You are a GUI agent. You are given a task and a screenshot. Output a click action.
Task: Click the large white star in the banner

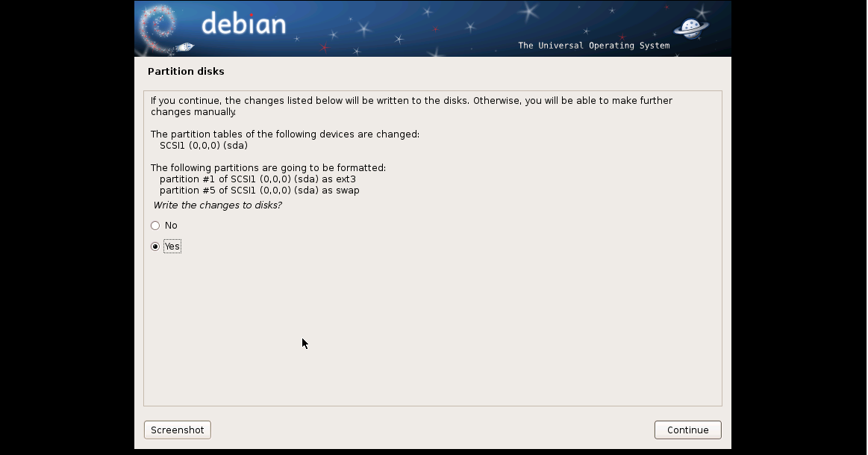pos(529,11)
